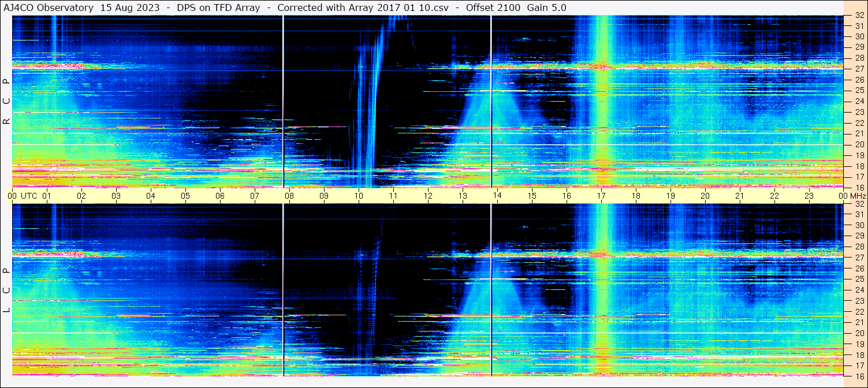Select hour "04" on the UTC time axis
This screenshot has width=868, height=388.
click(x=151, y=196)
